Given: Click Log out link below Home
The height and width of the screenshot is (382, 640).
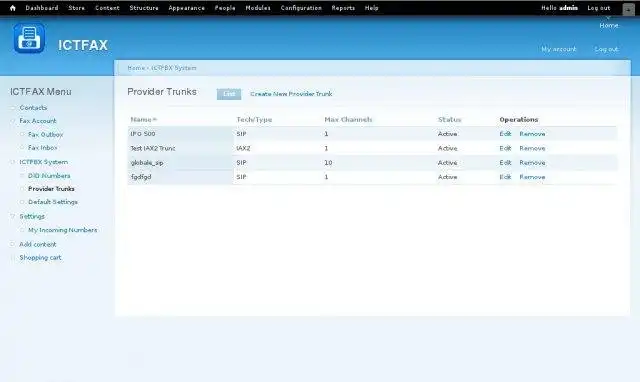Looking at the screenshot, I should 607,49.
